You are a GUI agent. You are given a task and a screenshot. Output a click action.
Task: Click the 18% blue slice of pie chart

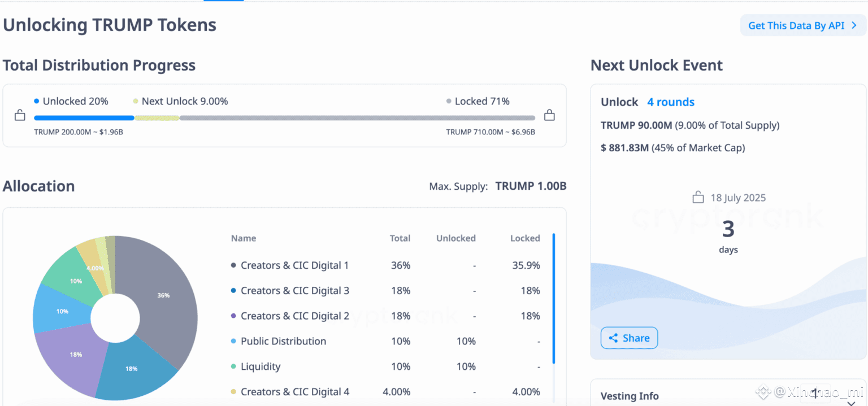tap(132, 368)
